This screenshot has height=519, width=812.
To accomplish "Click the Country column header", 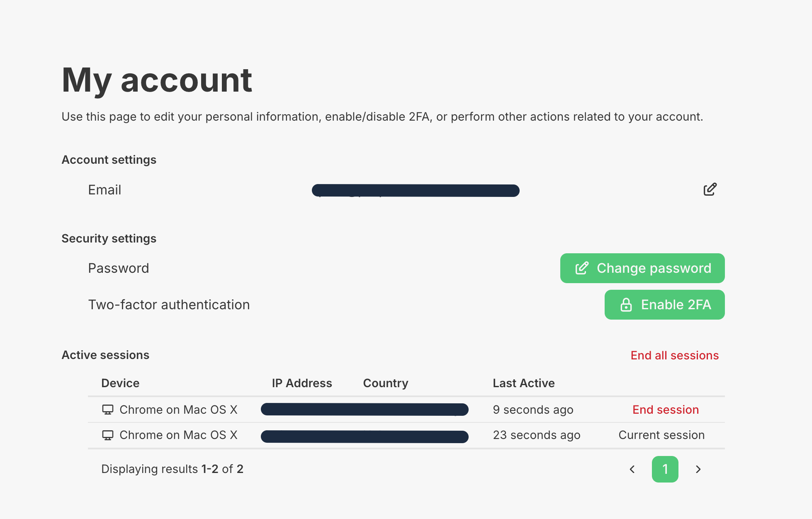I will (x=386, y=383).
